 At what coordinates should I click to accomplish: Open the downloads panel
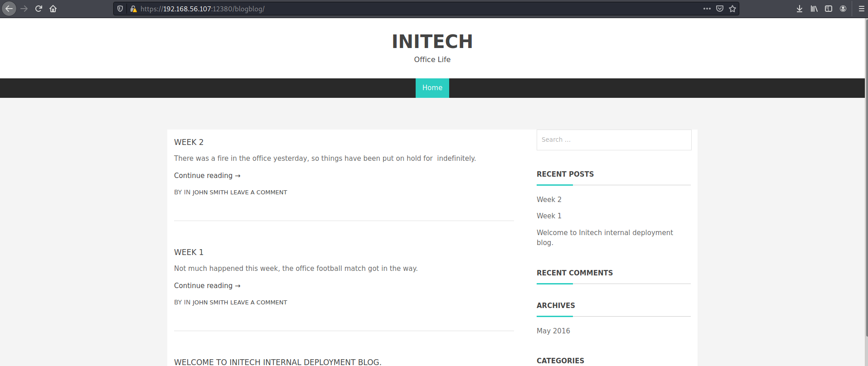coord(800,9)
